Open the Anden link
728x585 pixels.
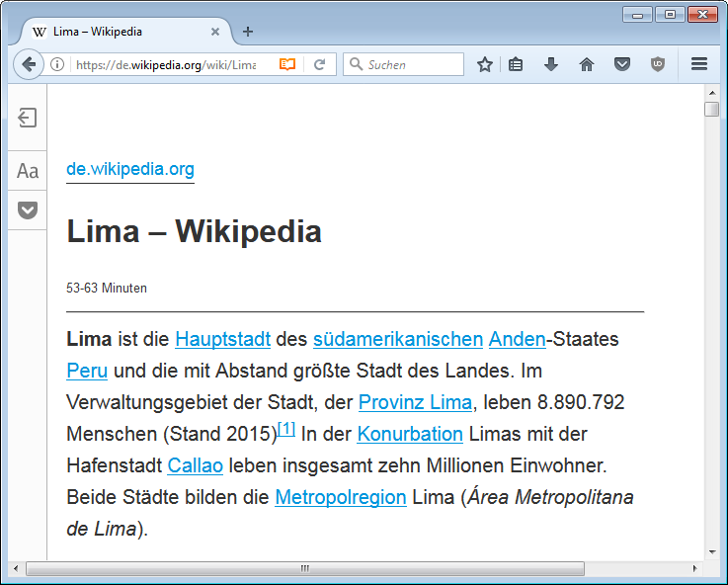517,339
